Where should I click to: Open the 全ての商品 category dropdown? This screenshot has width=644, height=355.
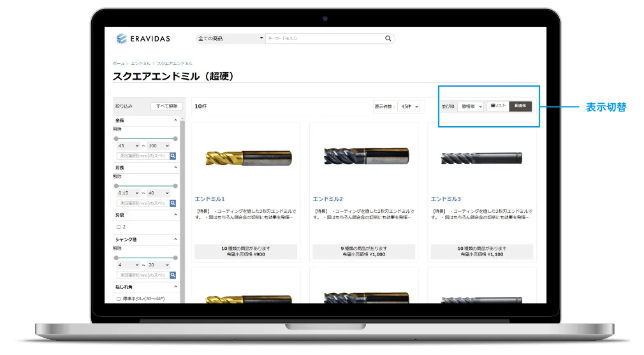click(230, 38)
